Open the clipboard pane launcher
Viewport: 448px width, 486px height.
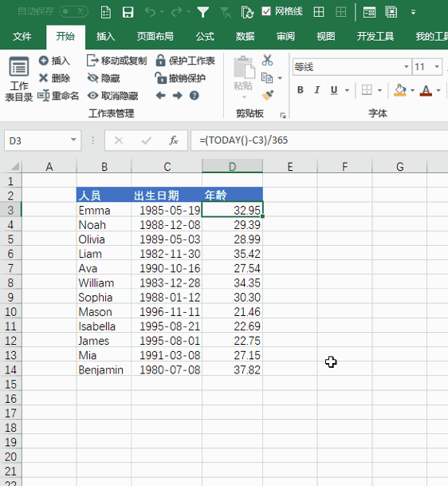283,115
